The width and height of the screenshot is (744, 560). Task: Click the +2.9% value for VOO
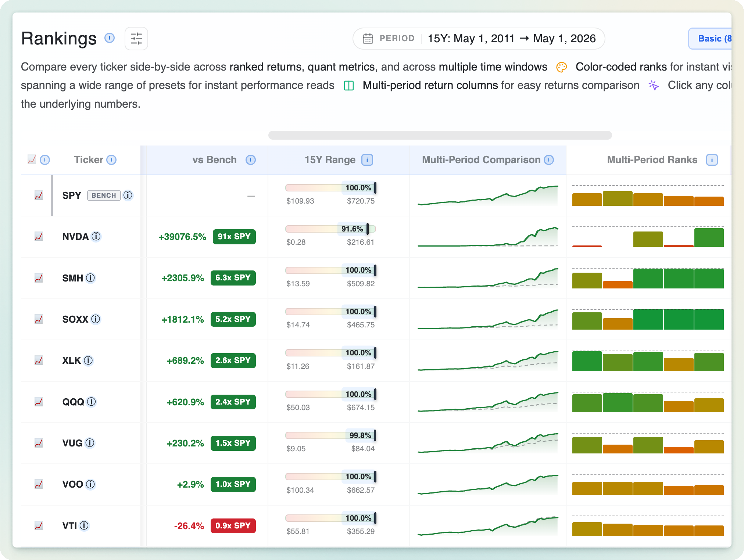point(190,485)
